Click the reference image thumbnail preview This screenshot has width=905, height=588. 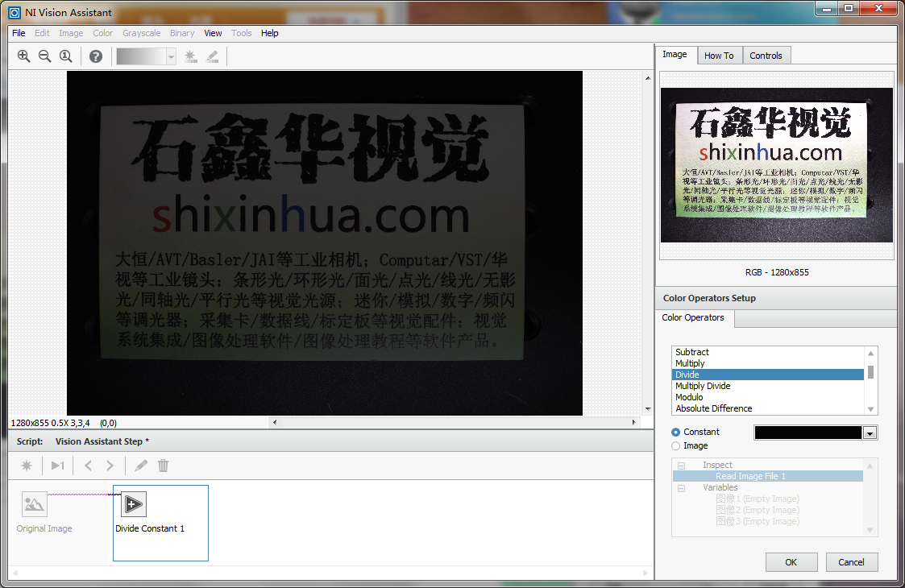tap(776, 165)
